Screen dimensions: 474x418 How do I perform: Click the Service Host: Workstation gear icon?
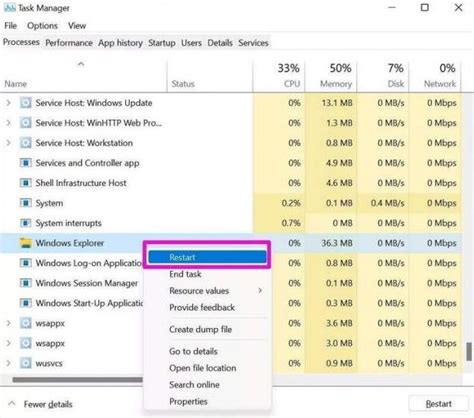26,143
